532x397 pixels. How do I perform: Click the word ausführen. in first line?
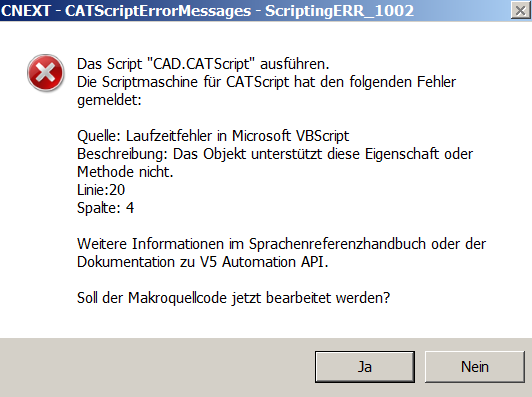point(295,64)
